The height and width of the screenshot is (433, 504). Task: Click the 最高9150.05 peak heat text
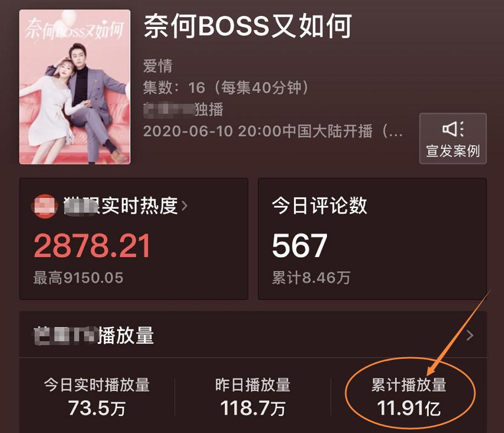coord(79,277)
